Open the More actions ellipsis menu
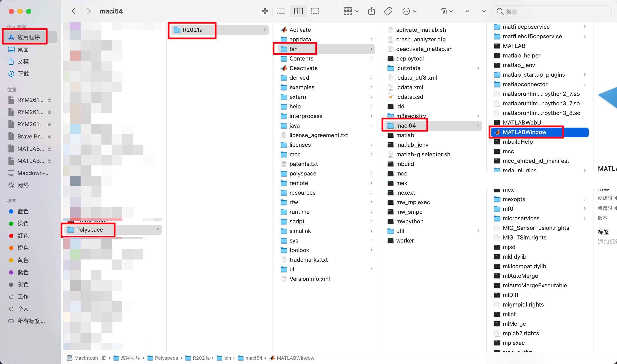Screen dimensions: 617x364 point(409,11)
